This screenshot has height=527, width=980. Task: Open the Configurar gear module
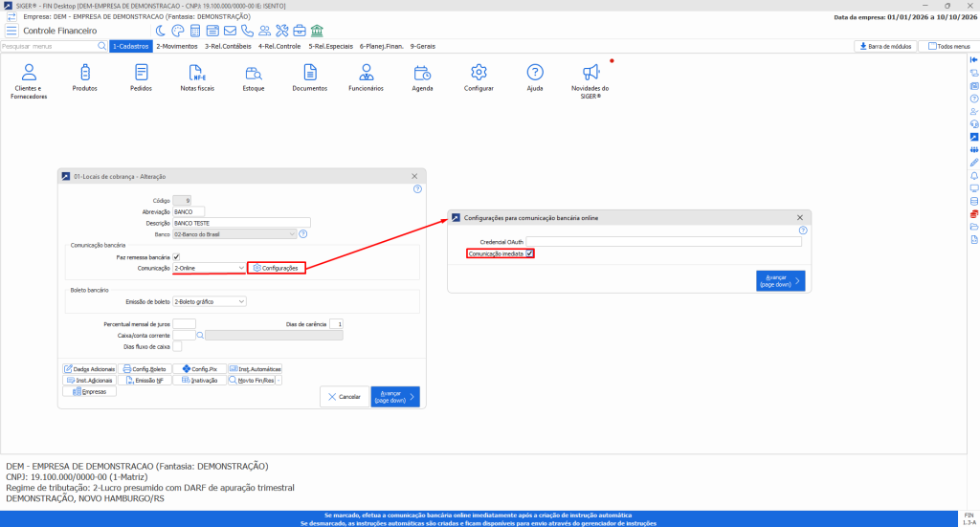coord(479,78)
